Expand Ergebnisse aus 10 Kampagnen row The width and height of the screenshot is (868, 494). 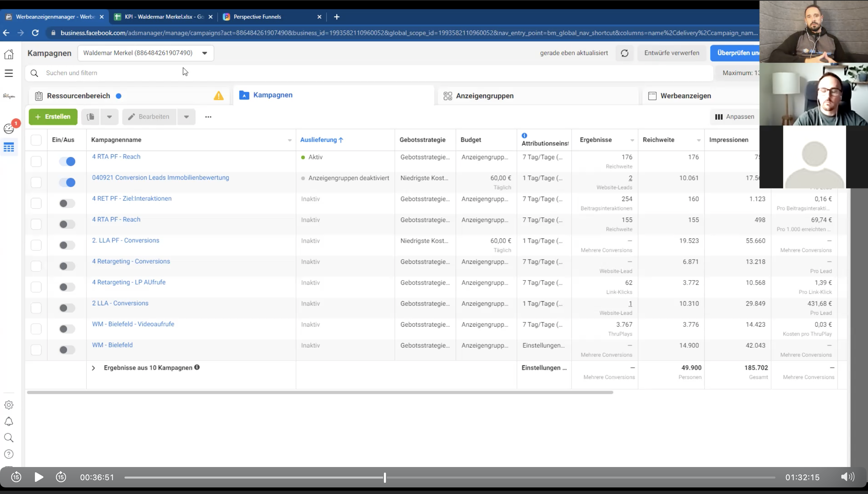[94, 368]
